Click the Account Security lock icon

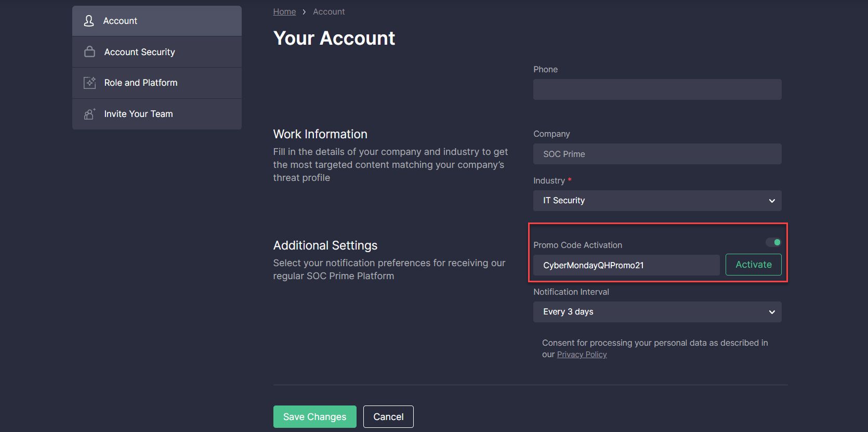(x=89, y=51)
